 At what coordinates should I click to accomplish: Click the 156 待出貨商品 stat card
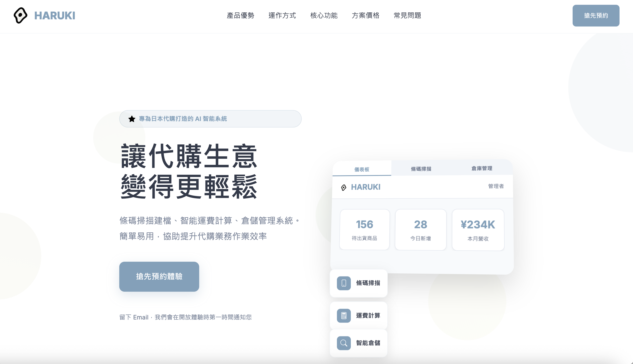pos(364,230)
